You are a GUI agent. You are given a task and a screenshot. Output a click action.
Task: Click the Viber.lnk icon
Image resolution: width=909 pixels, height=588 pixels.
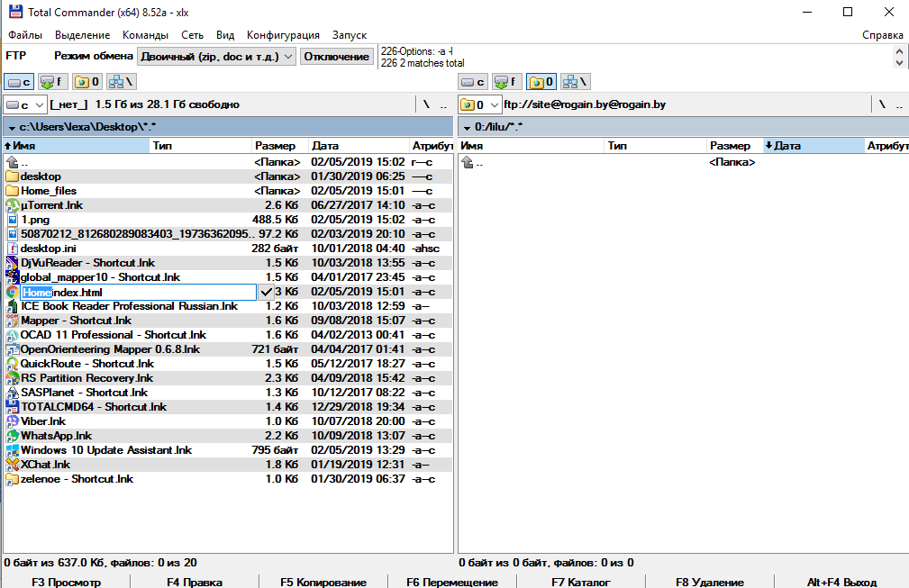pos(13,421)
